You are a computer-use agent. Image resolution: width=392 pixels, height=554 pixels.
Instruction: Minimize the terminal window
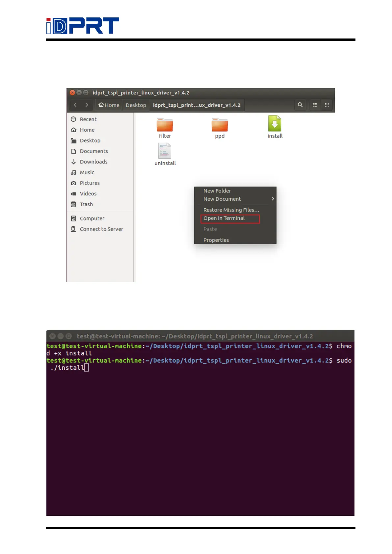[61, 336]
